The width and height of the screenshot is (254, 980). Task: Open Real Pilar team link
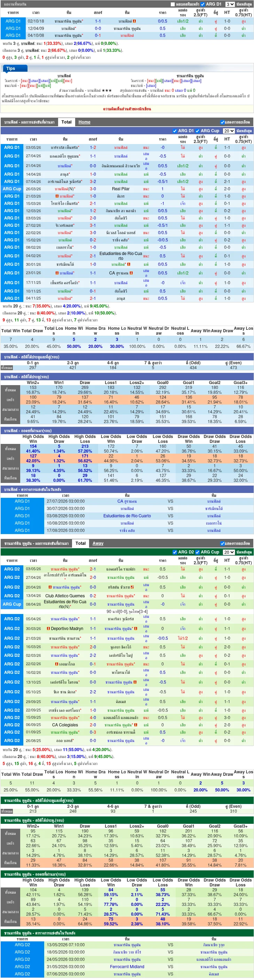[x=121, y=189]
